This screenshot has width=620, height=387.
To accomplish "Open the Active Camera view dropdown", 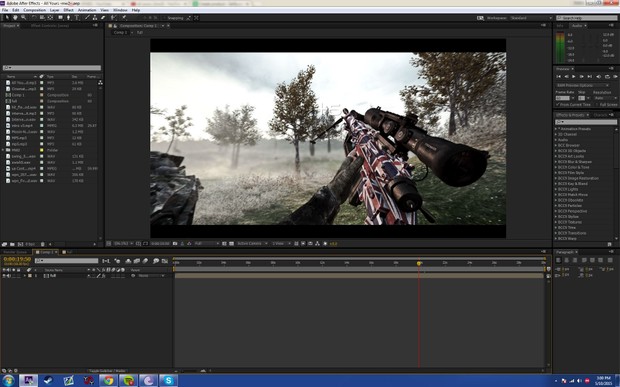I will coord(252,244).
